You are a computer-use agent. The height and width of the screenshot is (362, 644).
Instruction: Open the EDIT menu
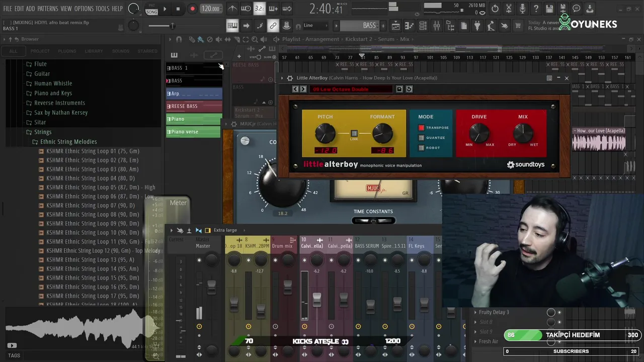coord(19,9)
